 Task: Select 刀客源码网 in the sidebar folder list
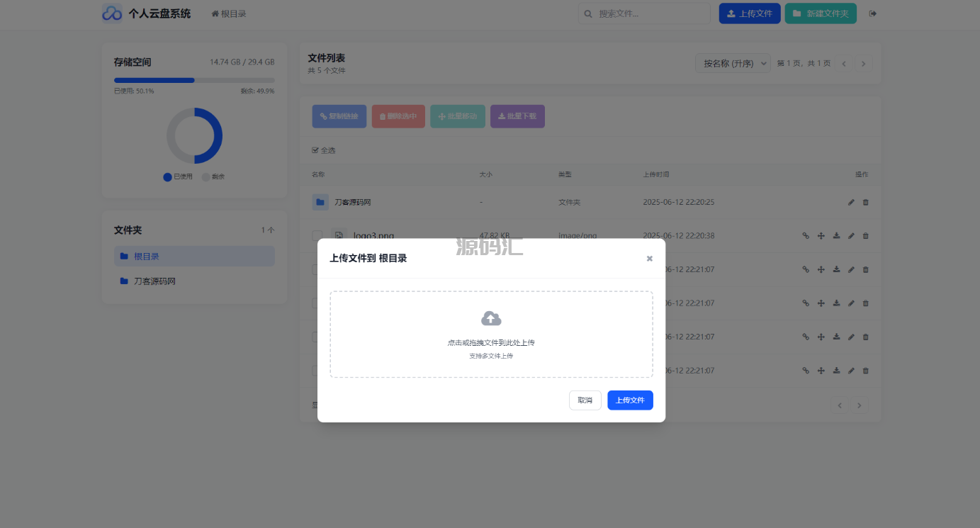click(x=194, y=281)
